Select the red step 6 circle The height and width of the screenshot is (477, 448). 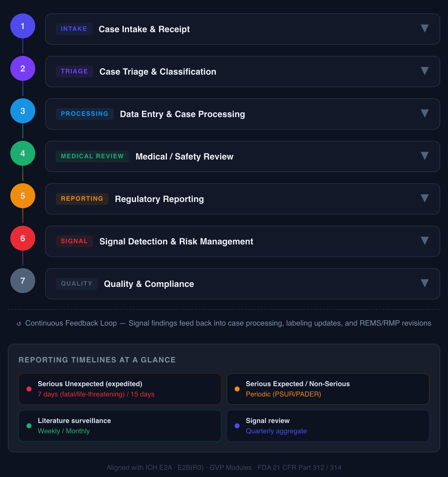23,238
